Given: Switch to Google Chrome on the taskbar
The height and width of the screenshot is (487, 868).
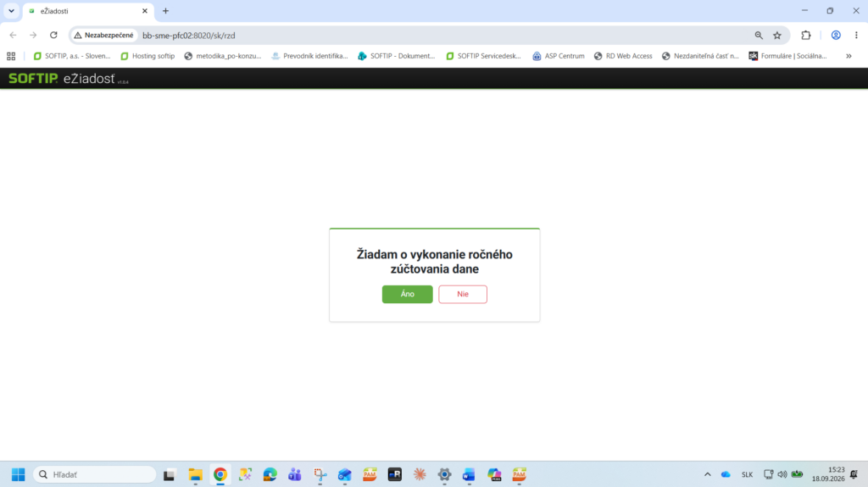Looking at the screenshot, I should point(220,474).
